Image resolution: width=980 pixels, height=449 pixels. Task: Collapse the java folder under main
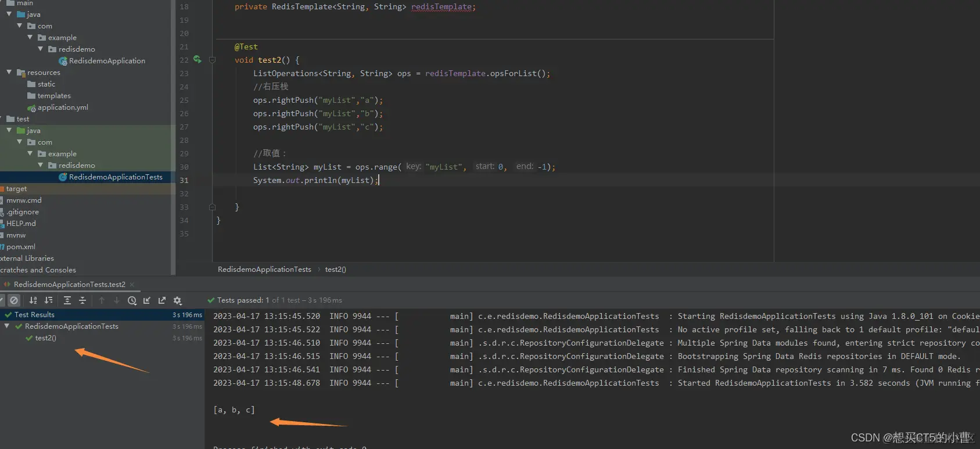click(x=9, y=14)
